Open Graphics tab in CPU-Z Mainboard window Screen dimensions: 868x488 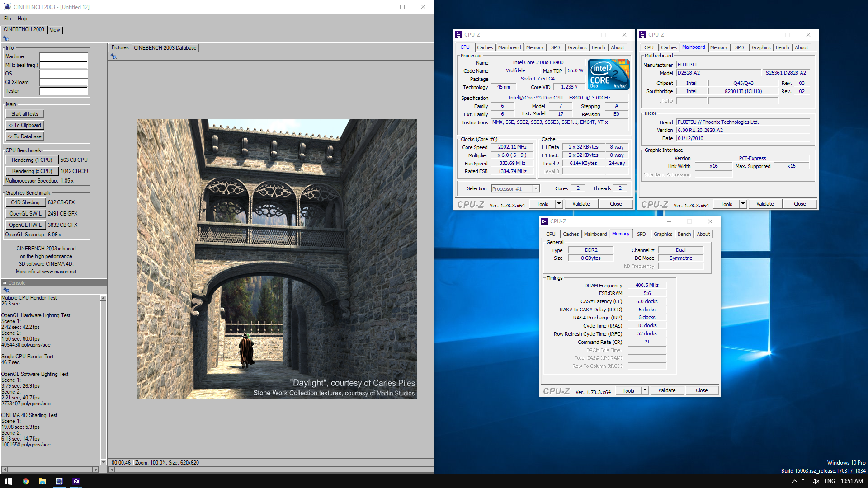coord(761,47)
